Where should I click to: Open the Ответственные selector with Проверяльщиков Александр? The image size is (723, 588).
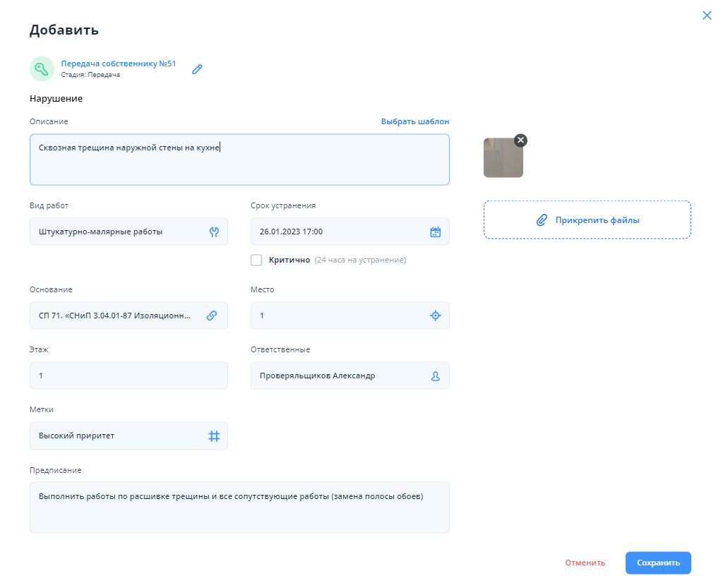pyautogui.click(x=339, y=376)
